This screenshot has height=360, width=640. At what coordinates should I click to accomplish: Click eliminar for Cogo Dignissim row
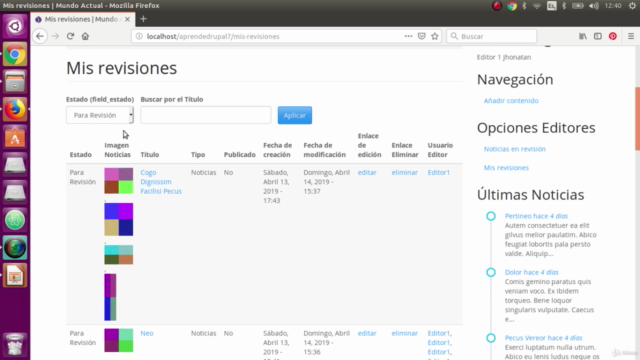[404, 172]
